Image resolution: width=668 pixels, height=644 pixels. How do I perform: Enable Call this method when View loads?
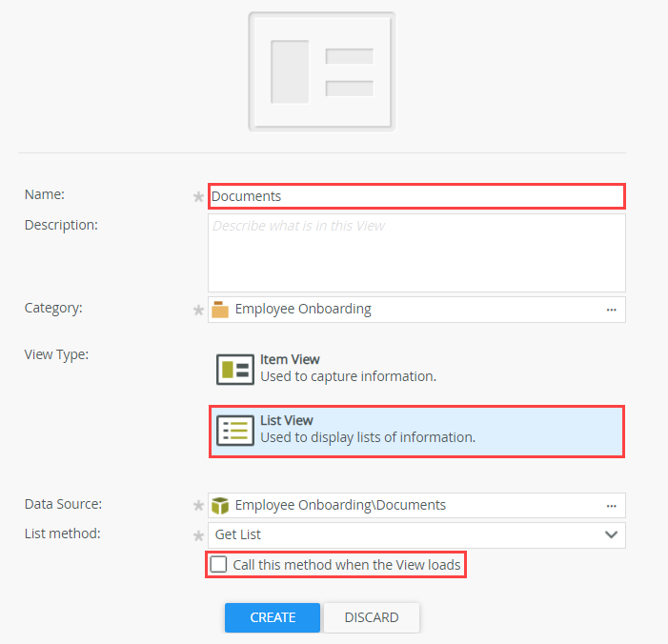click(x=219, y=565)
